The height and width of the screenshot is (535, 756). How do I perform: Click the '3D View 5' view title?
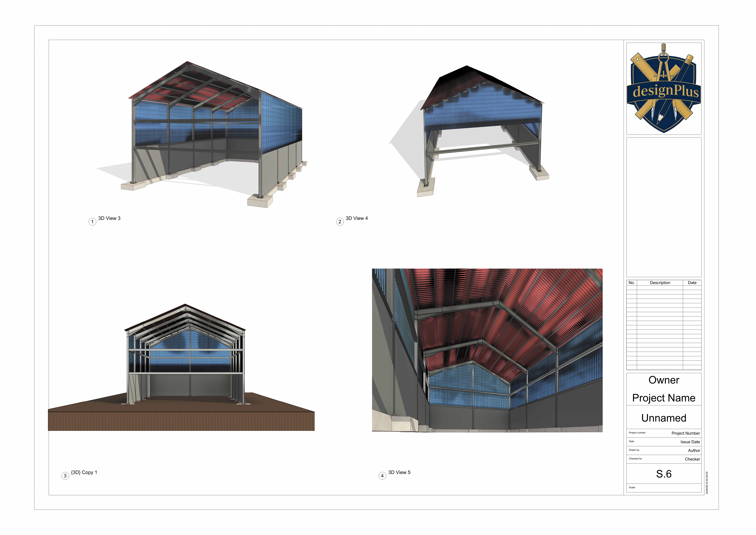(399, 472)
